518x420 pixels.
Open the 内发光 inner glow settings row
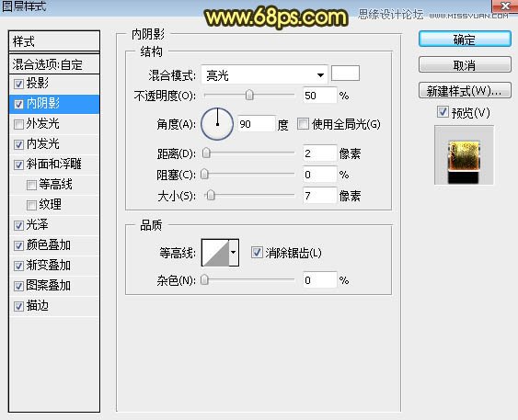coord(54,144)
